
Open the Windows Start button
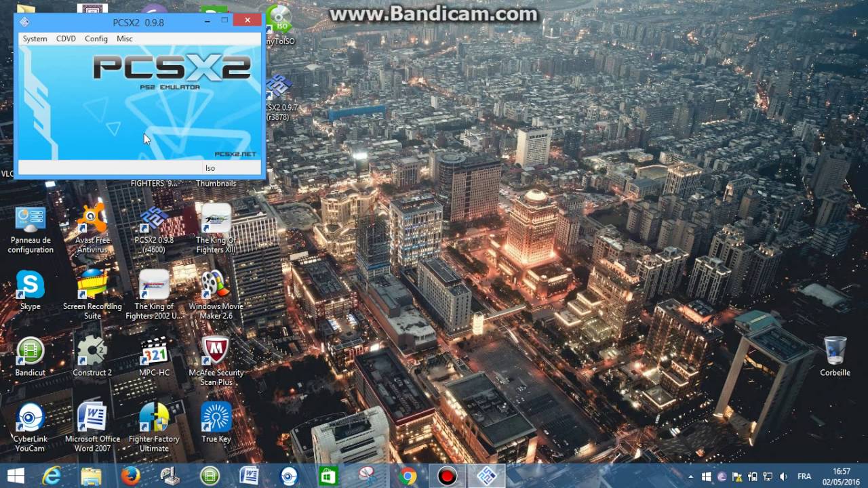(x=16, y=476)
